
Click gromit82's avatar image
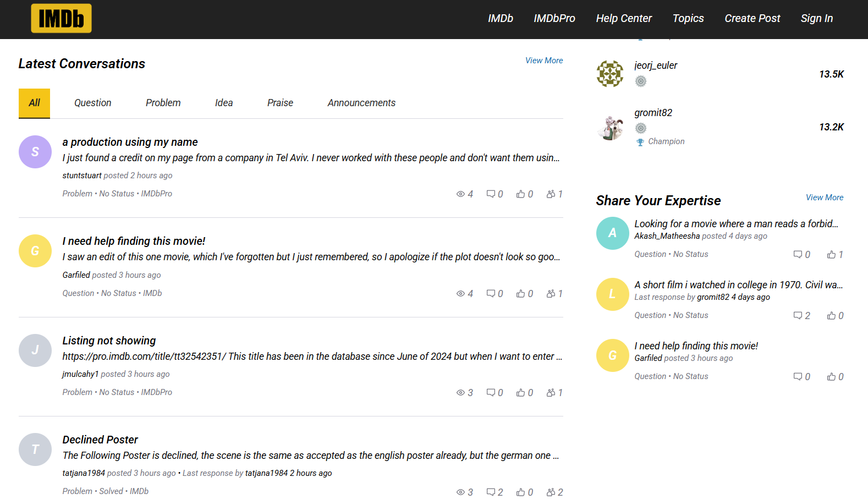pyautogui.click(x=610, y=127)
